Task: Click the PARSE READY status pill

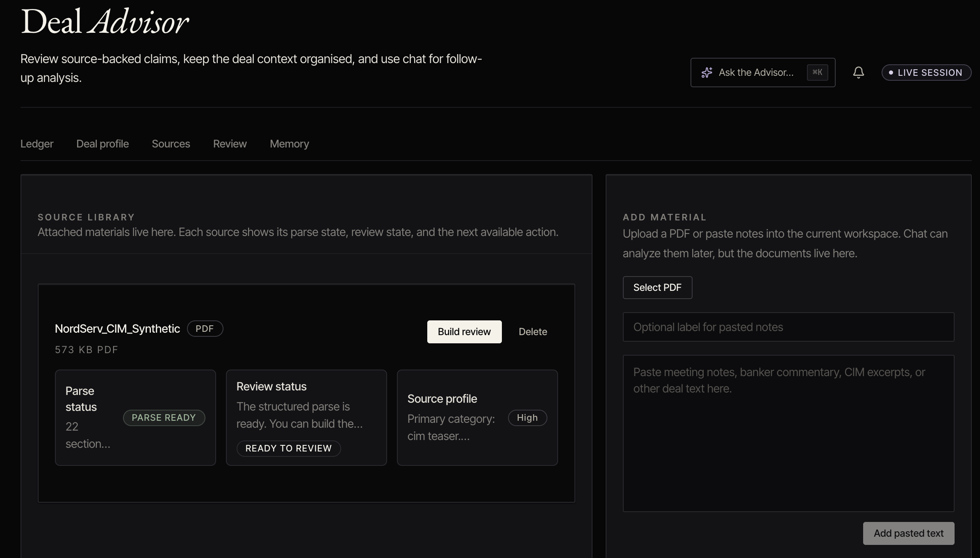Action: tap(164, 417)
